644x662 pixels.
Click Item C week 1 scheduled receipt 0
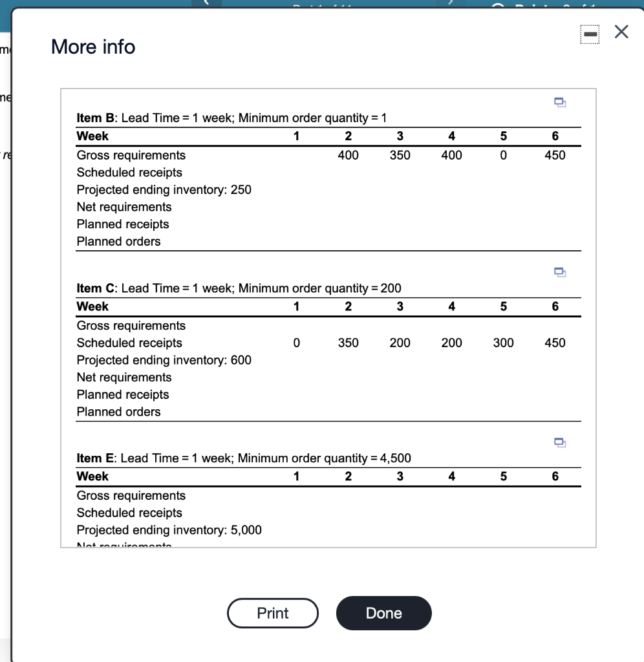296,343
